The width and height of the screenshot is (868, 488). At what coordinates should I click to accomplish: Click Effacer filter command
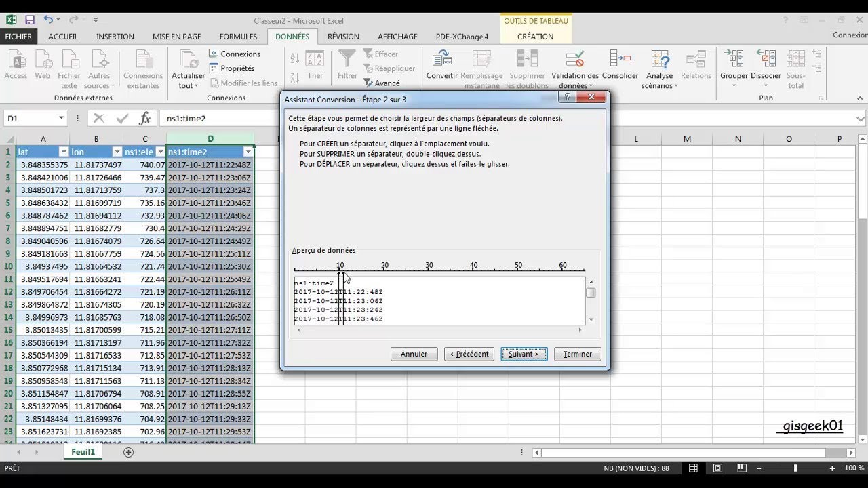point(381,54)
